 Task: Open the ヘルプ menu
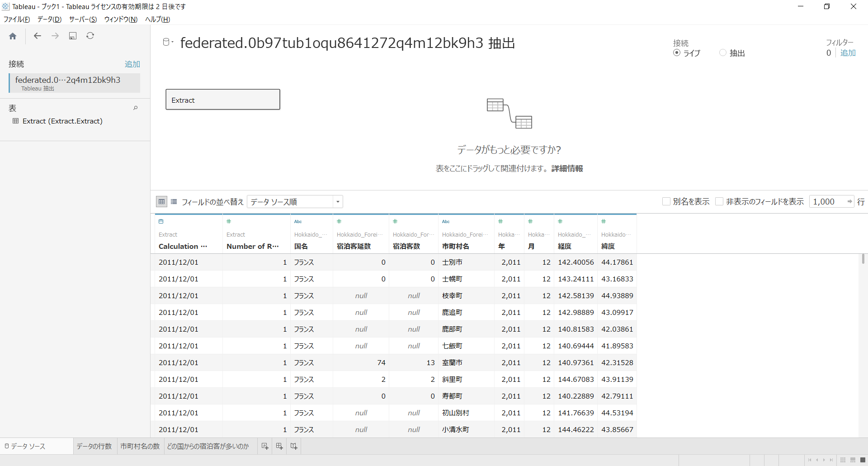[x=157, y=19]
